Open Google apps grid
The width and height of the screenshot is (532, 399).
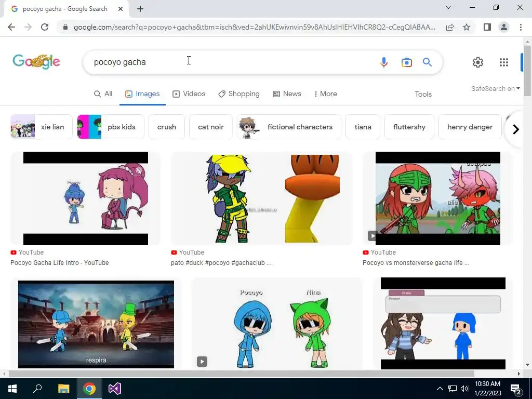tap(504, 62)
